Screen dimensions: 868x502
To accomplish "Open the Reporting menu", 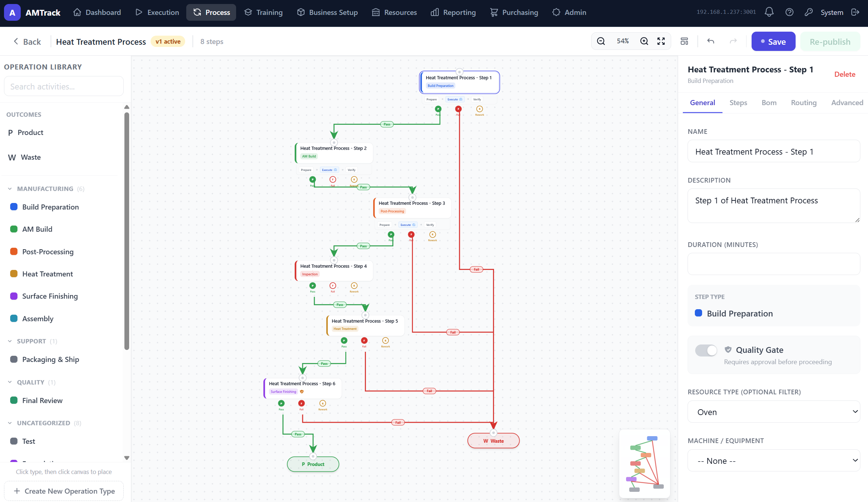I will tap(453, 12).
